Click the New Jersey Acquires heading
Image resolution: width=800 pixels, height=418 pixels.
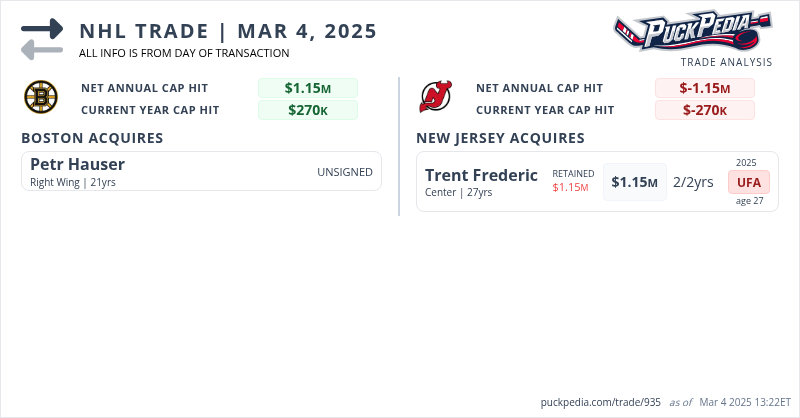pos(500,138)
